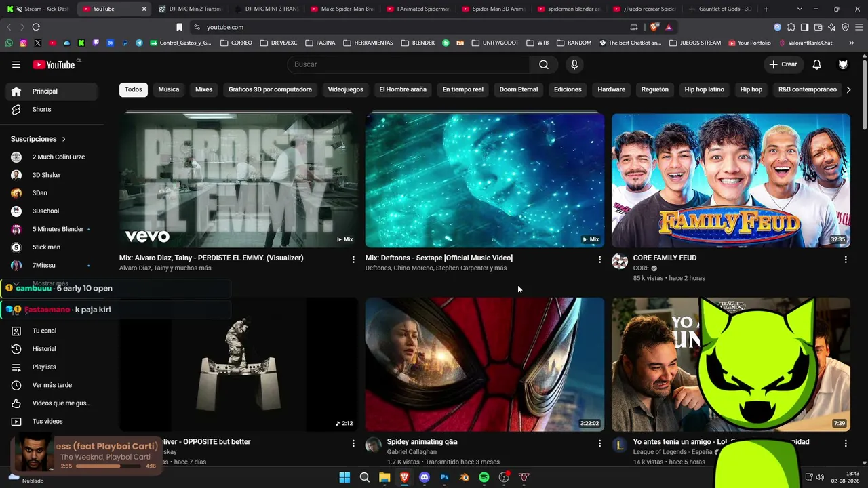
Task: Open the Spidey animating q&a thumbnail
Action: click(x=485, y=364)
